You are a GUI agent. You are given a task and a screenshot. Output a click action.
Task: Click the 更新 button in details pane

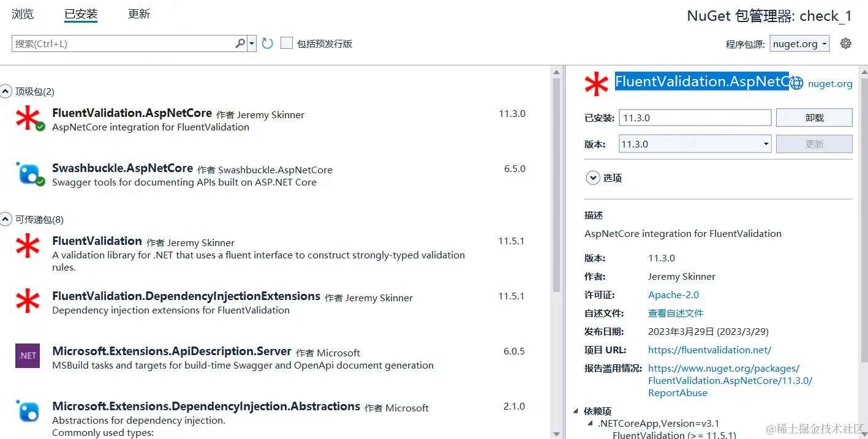(x=814, y=144)
